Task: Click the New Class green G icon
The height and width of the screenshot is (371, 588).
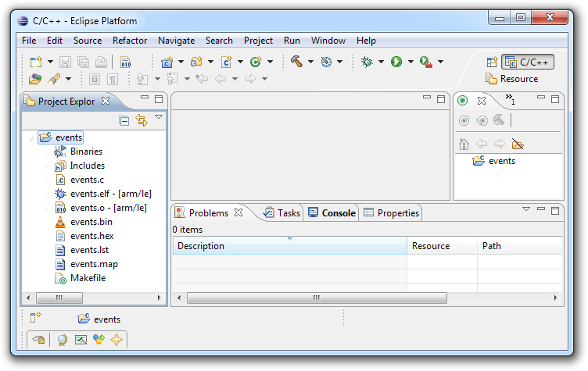Action: point(256,62)
